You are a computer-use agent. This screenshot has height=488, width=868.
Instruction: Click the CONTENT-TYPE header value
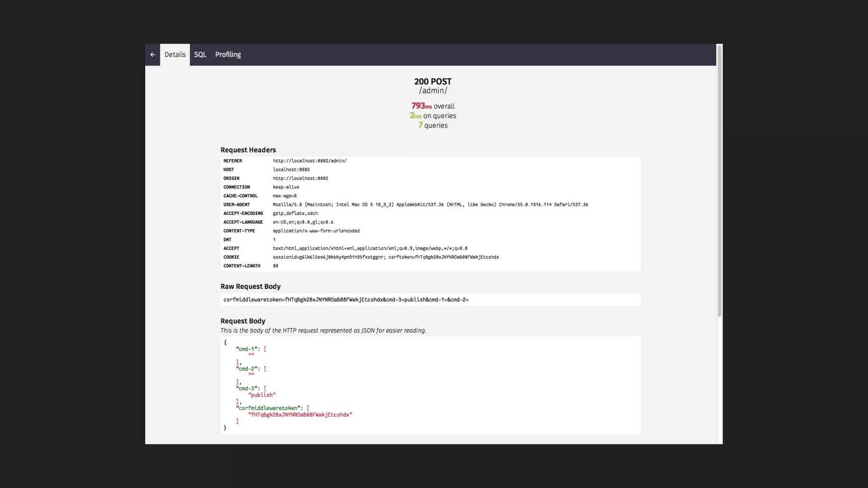tap(316, 231)
